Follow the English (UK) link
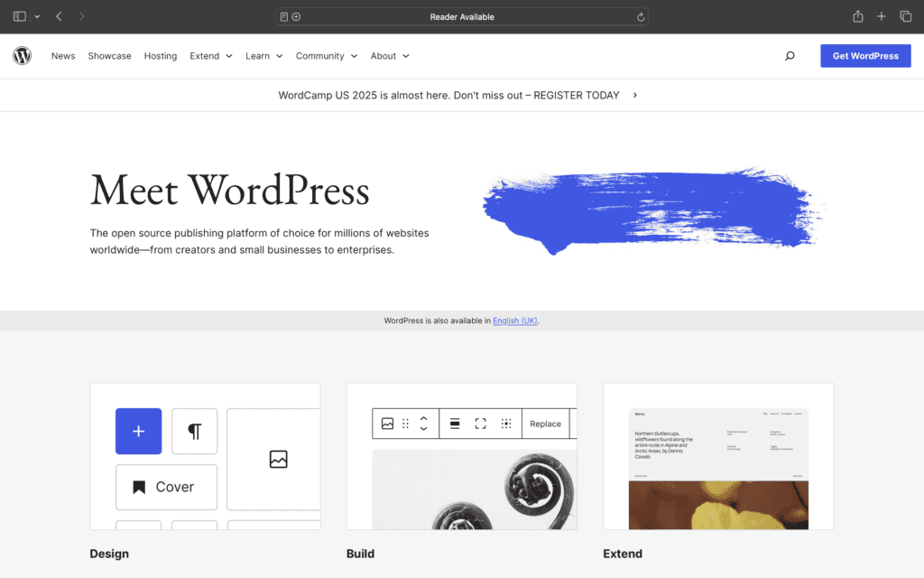Image resolution: width=924 pixels, height=578 pixels. 515,321
